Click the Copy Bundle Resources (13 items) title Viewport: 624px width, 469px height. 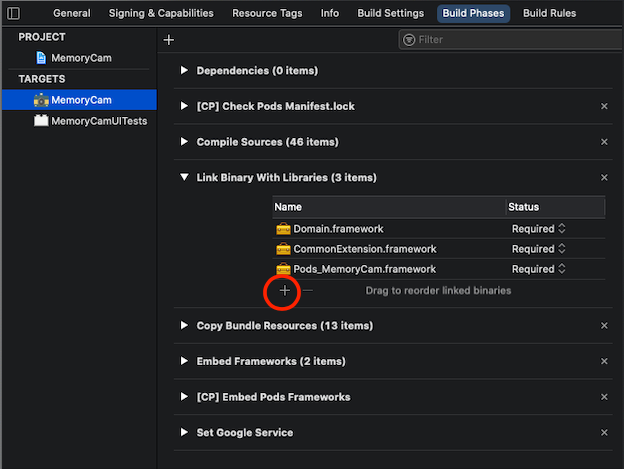(285, 326)
